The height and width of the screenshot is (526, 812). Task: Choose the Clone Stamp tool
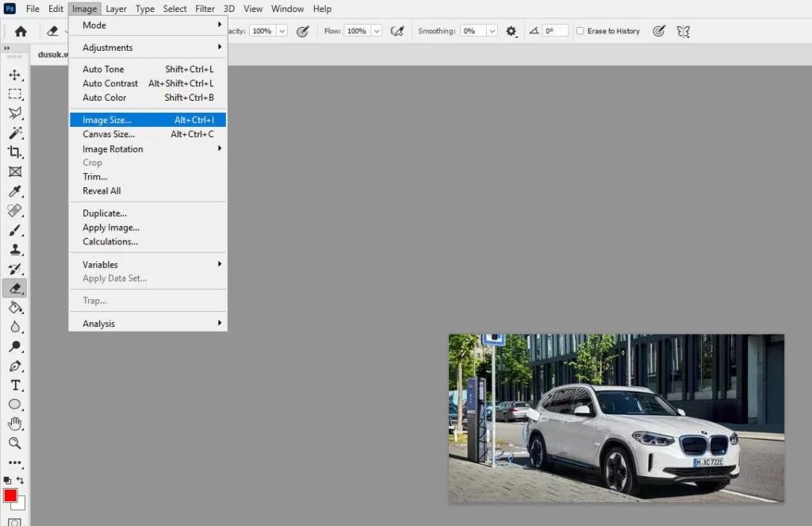[15, 250]
